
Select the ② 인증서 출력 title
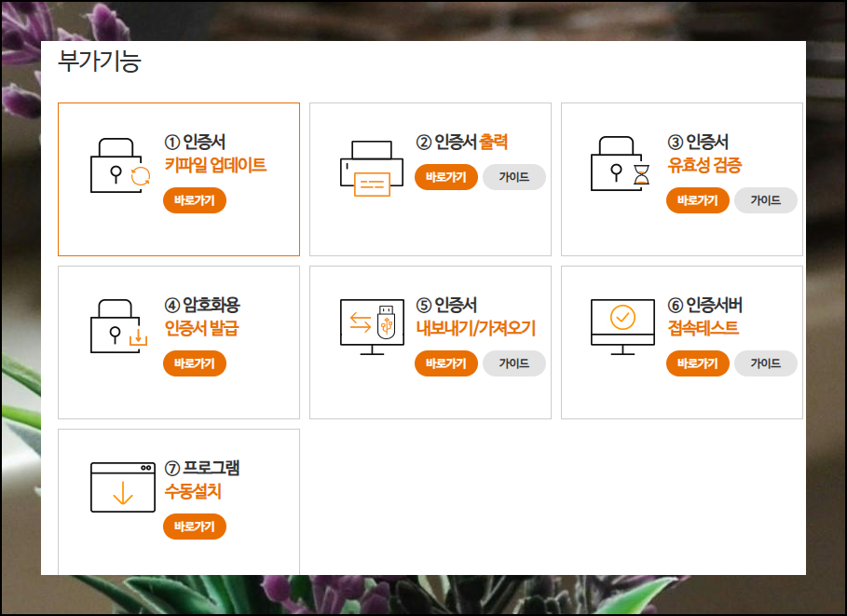tap(462, 142)
